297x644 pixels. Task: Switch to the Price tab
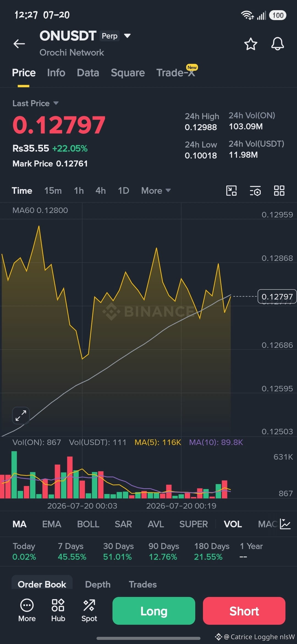pos(24,73)
